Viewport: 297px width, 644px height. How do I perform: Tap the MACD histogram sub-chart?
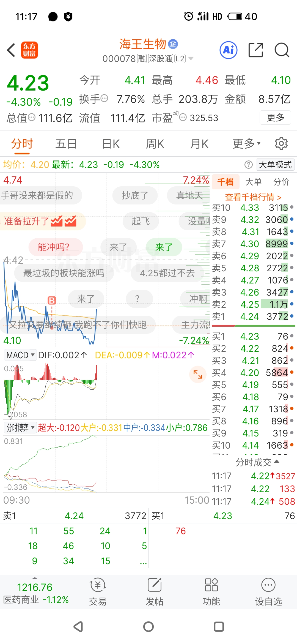(106, 391)
